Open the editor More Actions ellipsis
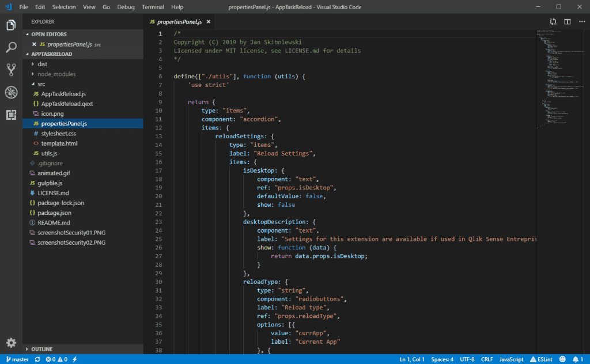 pos(581,22)
